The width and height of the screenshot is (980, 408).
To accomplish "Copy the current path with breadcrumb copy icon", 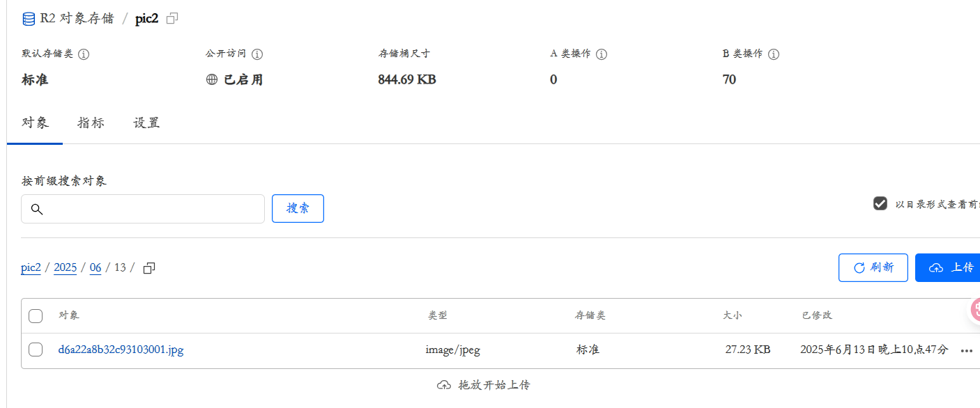I will [x=148, y=268].
